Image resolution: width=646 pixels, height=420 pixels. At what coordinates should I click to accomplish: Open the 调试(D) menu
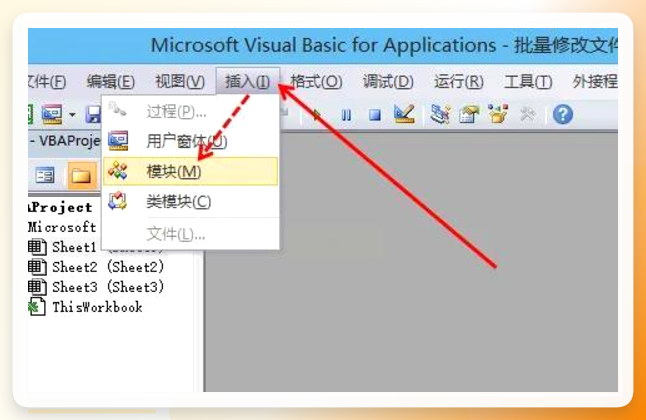[x=388, y=82]
